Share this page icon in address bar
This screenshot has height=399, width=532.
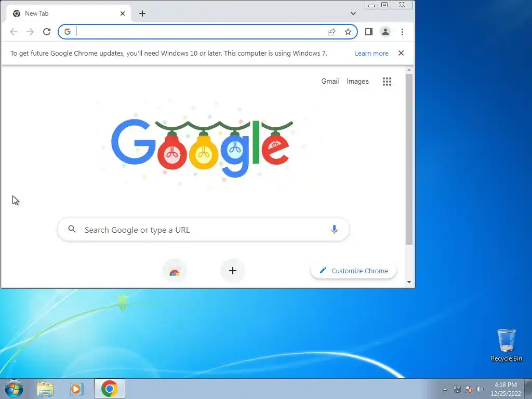(x=331, y=32)
